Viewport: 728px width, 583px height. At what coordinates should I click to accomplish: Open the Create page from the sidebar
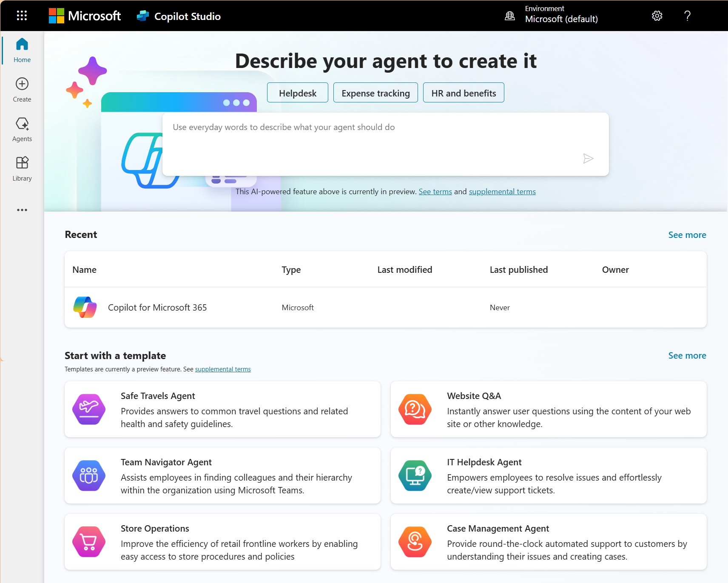[x=22, y=89]
